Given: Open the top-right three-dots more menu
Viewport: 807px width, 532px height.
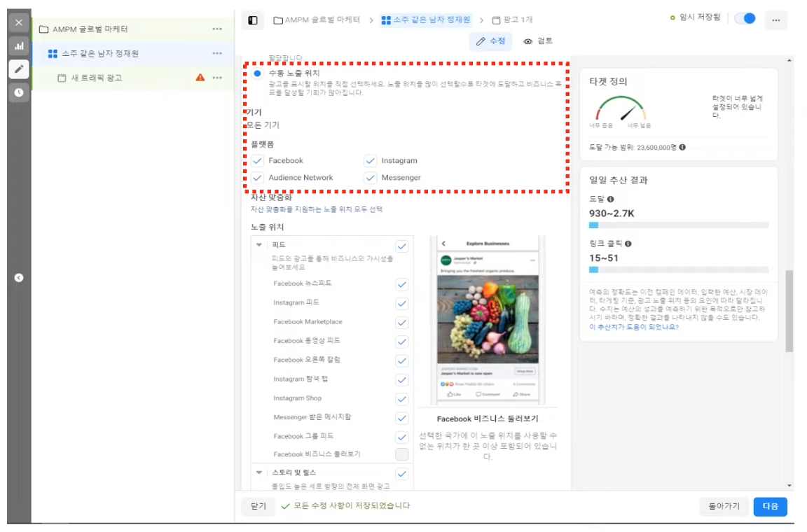Looking at the screenshot, I should [775, 20].
